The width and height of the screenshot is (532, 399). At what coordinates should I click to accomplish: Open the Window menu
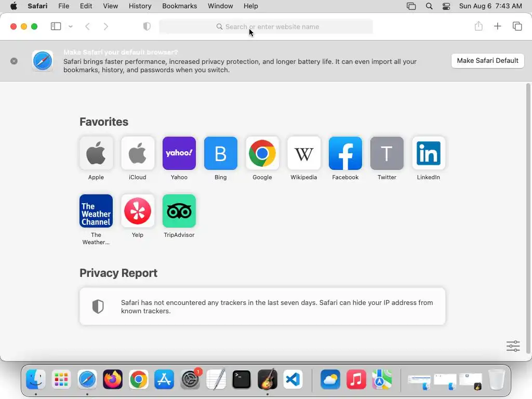(x=220, y=6)
